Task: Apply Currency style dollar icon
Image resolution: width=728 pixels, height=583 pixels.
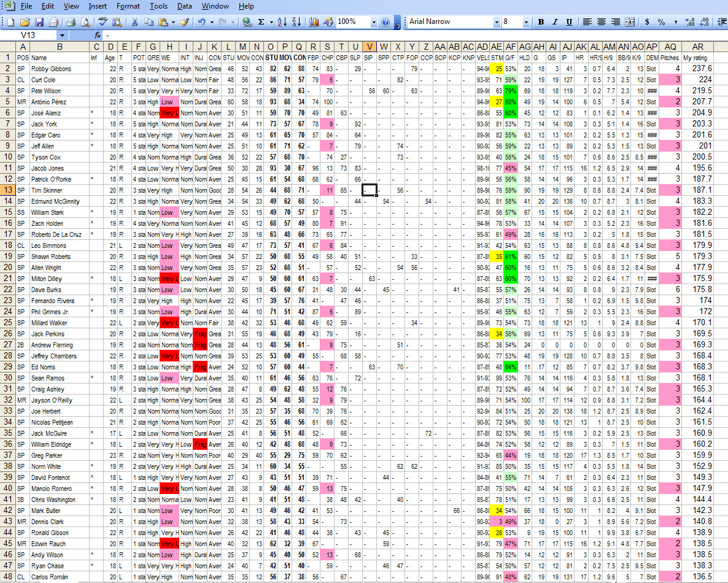Action: (647, 22)
